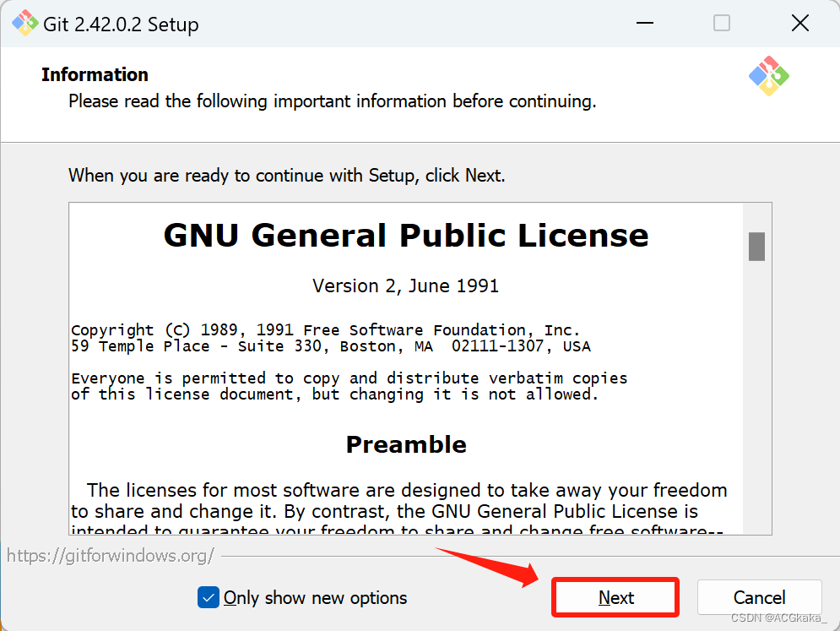Click the Git logo in title bar
The height and width of the screenshot is (631, 840).
tap(24, 23)
